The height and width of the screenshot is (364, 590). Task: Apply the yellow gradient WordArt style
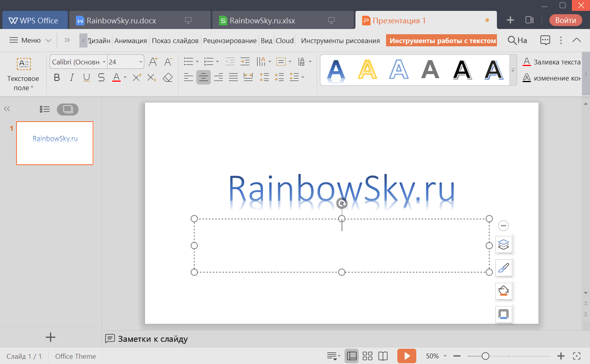[367, 70]
